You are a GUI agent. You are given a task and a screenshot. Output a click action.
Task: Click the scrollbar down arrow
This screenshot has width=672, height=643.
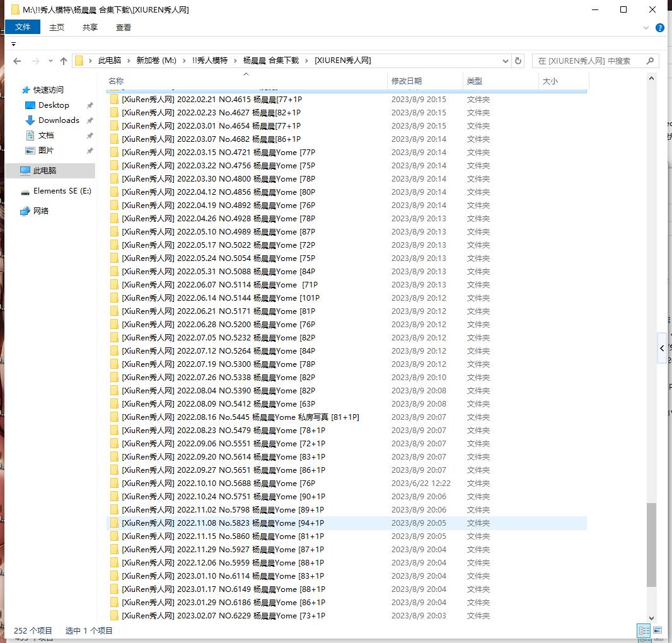(x=651, y=618)
